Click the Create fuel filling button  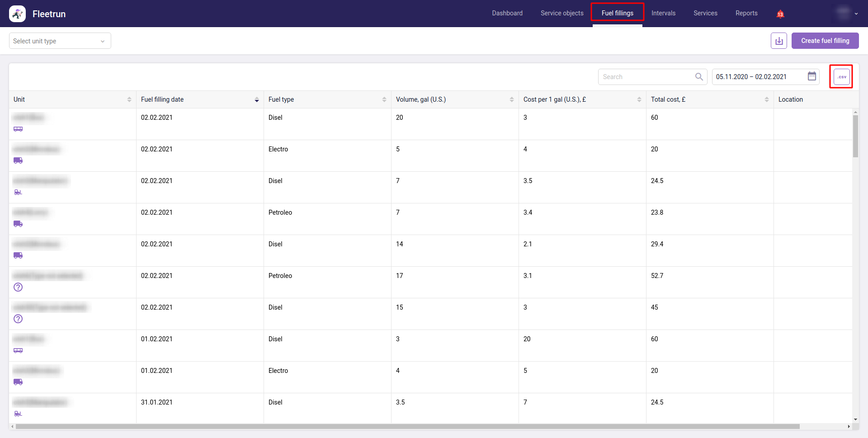point(825,41)
